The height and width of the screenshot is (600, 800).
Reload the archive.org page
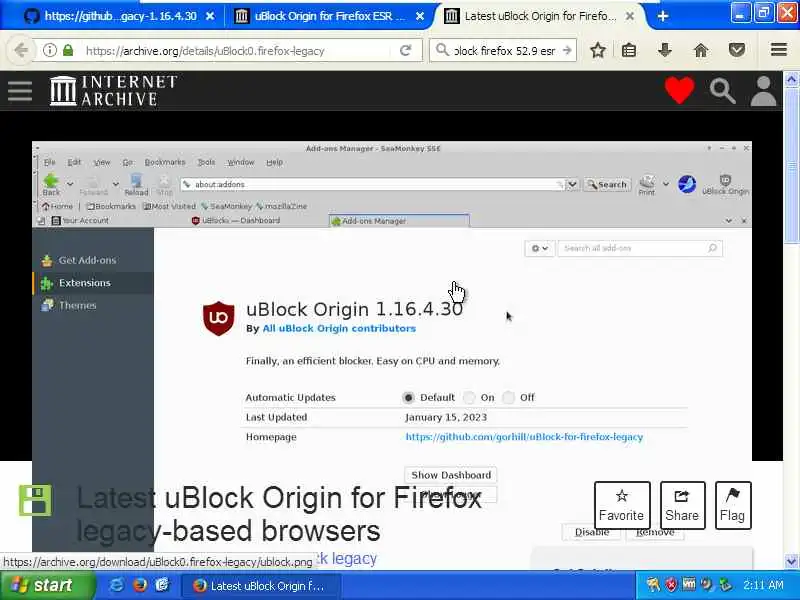tap(406, 51)
